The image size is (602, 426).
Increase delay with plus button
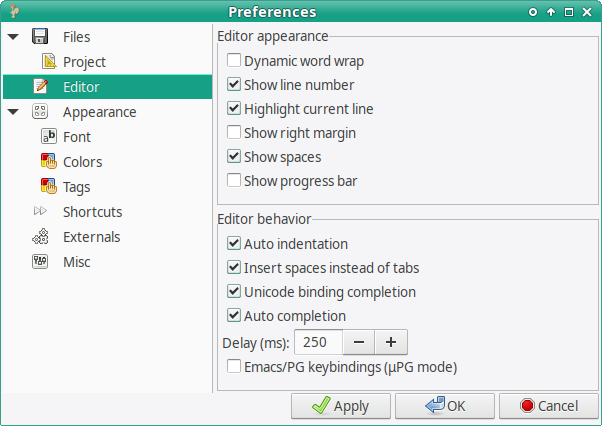pos(391,342)
